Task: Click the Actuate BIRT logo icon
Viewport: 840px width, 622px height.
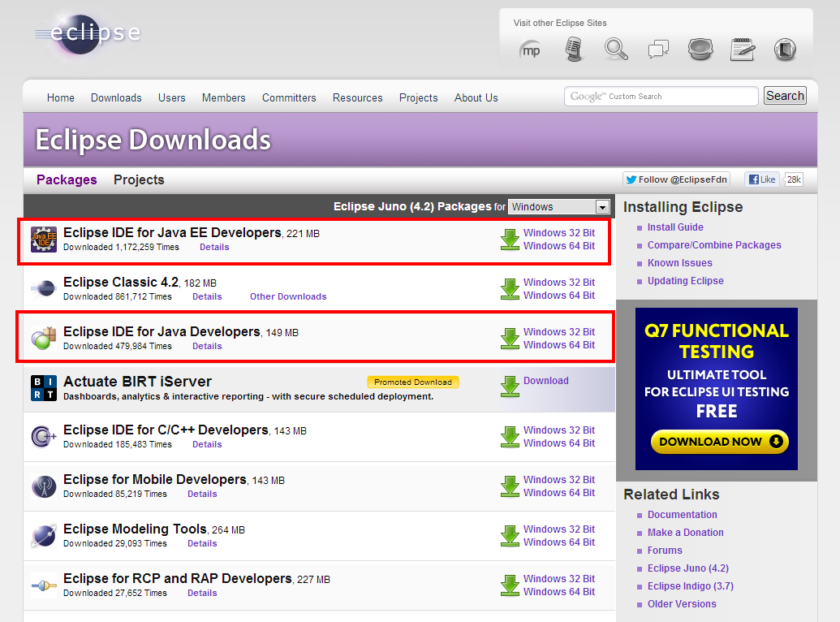Action: click(44, 387)
